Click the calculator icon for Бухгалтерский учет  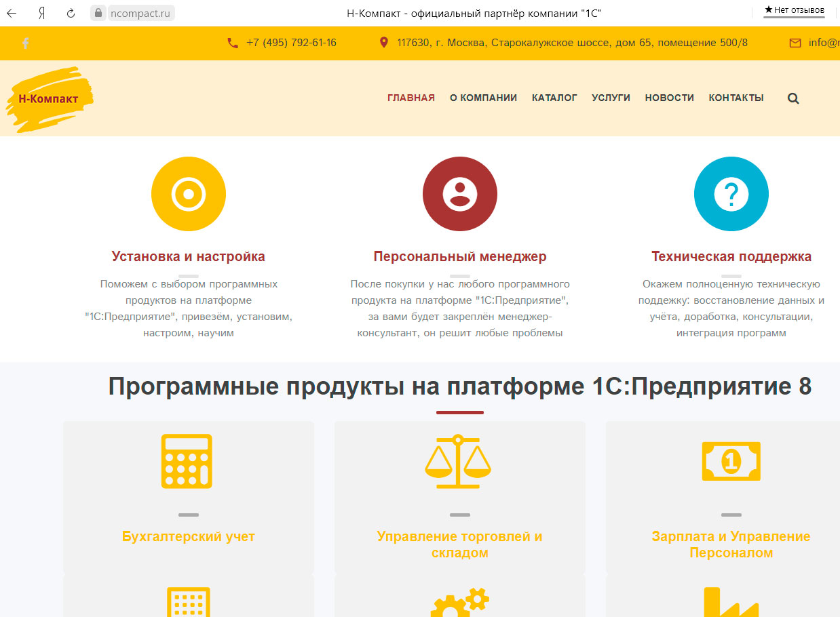[187, 462]
